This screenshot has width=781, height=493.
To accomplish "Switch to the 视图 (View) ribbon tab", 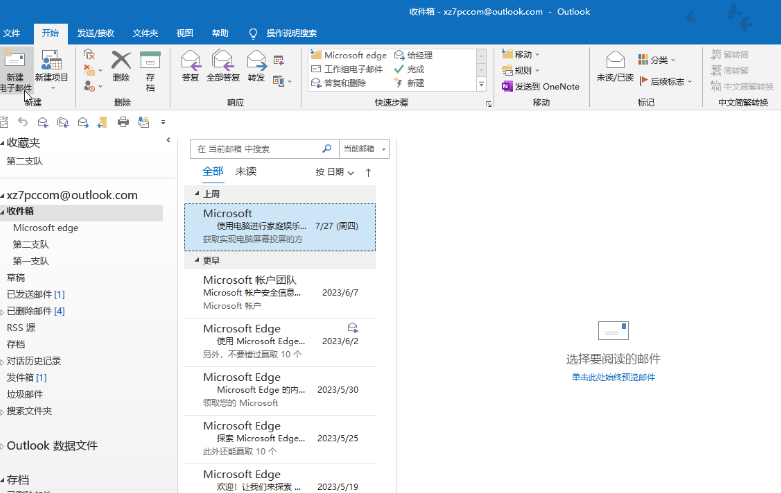I will [x=185, y=33].
